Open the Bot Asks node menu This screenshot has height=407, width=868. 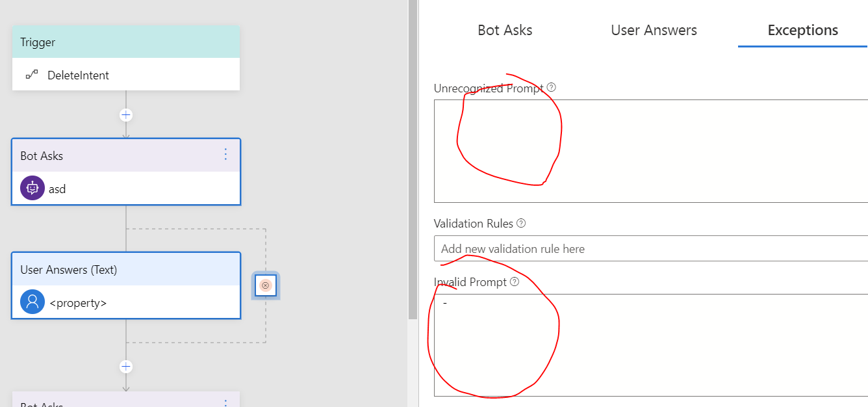tap(225, 154)
